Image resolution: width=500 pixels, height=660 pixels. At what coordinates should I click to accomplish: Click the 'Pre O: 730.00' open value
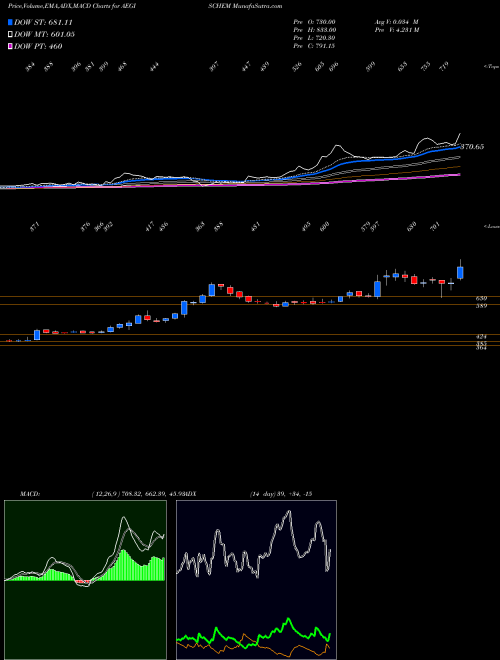[x=314, y=22]
